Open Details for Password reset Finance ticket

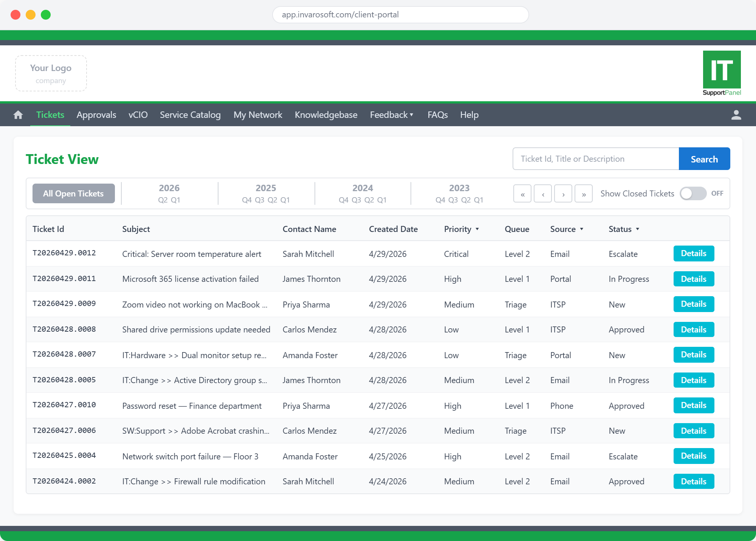tap(694, 405)
